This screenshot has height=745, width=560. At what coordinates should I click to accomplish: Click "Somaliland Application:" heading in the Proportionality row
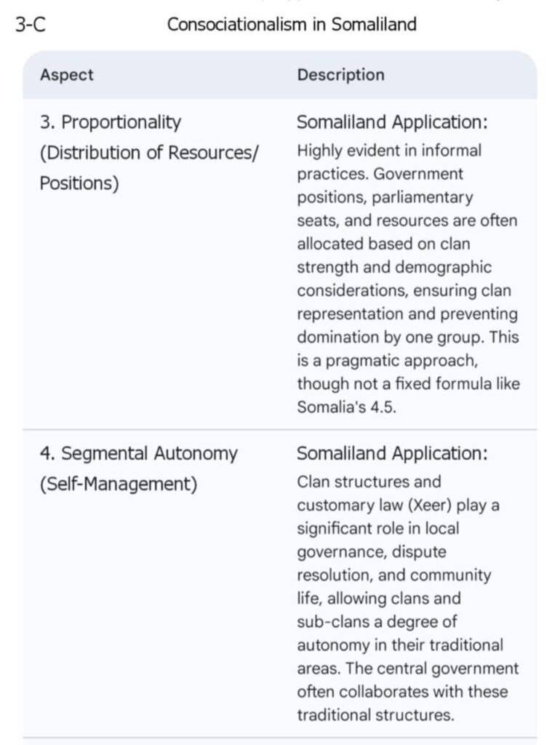tap(392, 122)
